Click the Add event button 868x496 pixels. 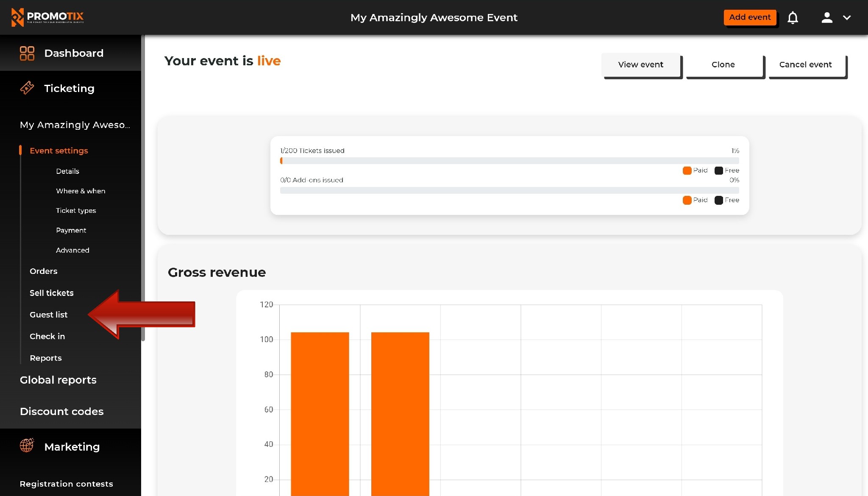750,17
